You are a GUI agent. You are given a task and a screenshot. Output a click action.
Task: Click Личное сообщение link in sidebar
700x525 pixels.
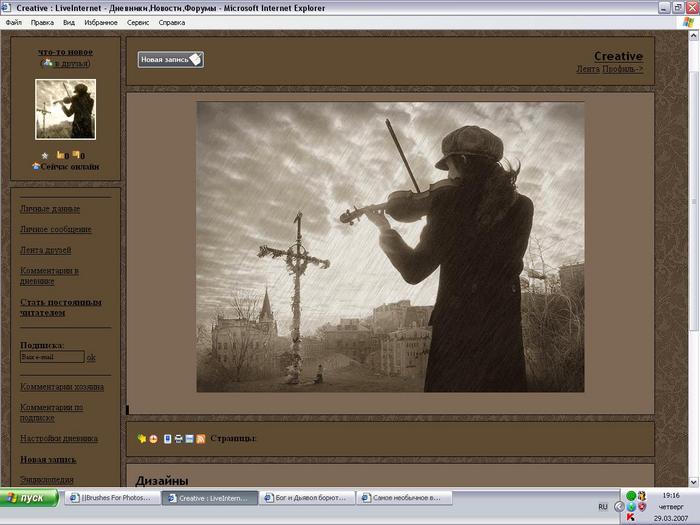56,229
